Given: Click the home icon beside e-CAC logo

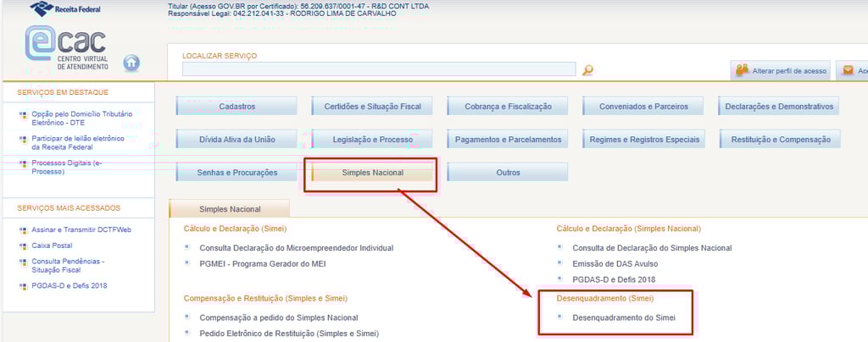Looking at the screenshot, I should [x=131, y=63].
